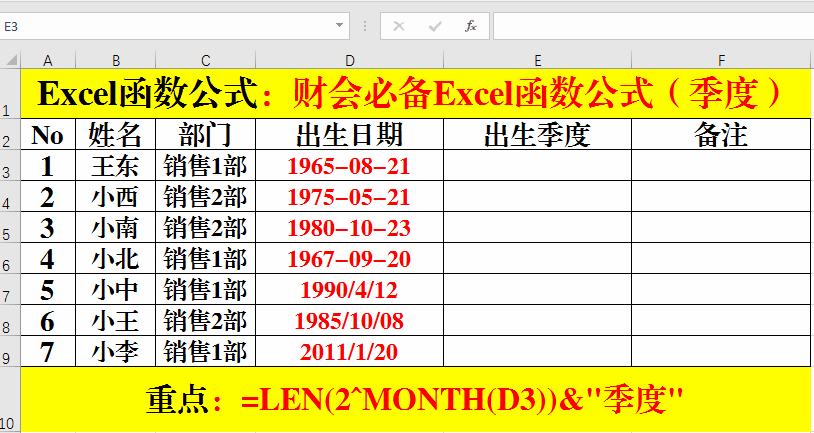Select column F header

pyautogui.click(x=721, y=60)
